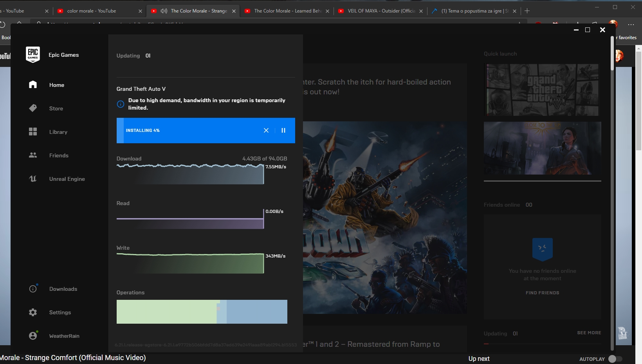This screenshot has height=364, width=642.
Task: Close the VEIL OF MAYA browser tab
Action: point(421,11)
